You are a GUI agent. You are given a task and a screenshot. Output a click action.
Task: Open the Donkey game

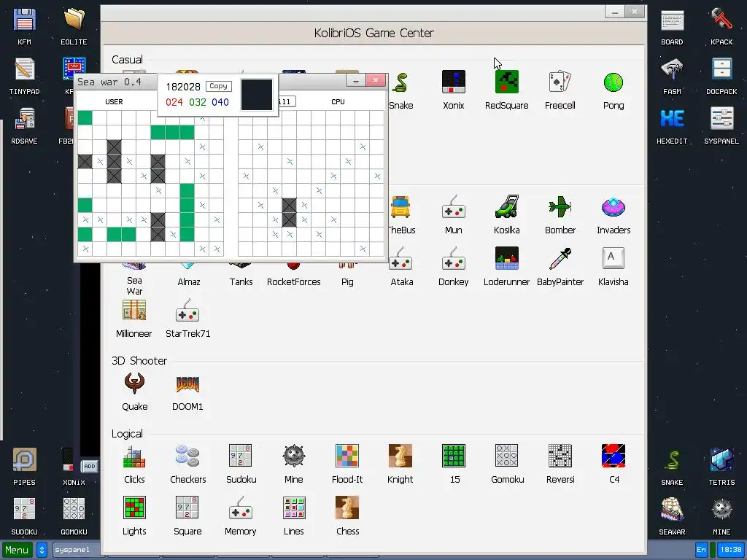(x=453, y=267)
